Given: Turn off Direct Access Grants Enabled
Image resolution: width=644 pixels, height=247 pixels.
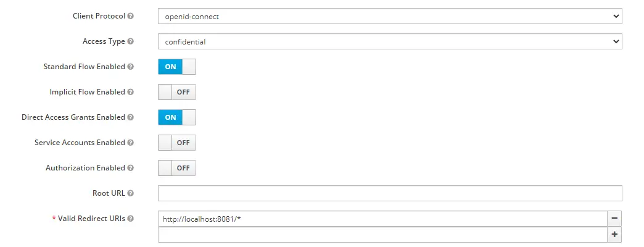Looking at the screenshot, I should coord(177,117).
